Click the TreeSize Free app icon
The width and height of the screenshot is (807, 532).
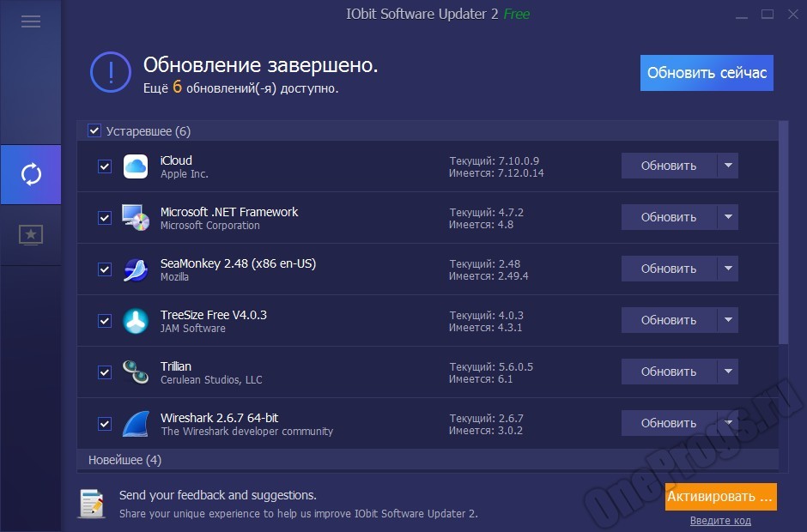136,321
